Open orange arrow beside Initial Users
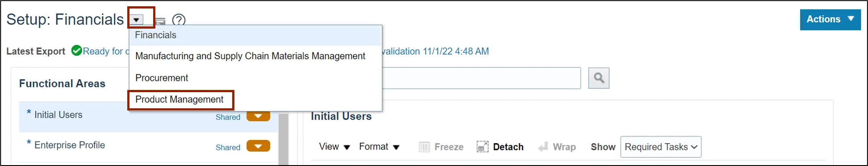 258,116
